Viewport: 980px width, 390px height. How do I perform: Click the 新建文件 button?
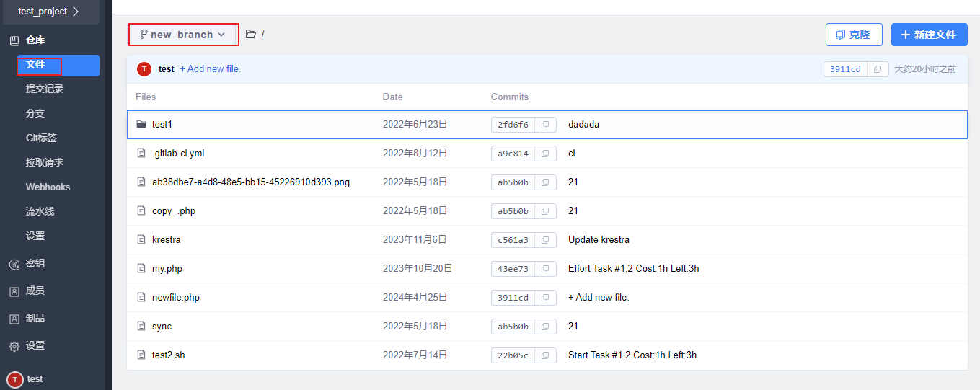coord(929,35)
